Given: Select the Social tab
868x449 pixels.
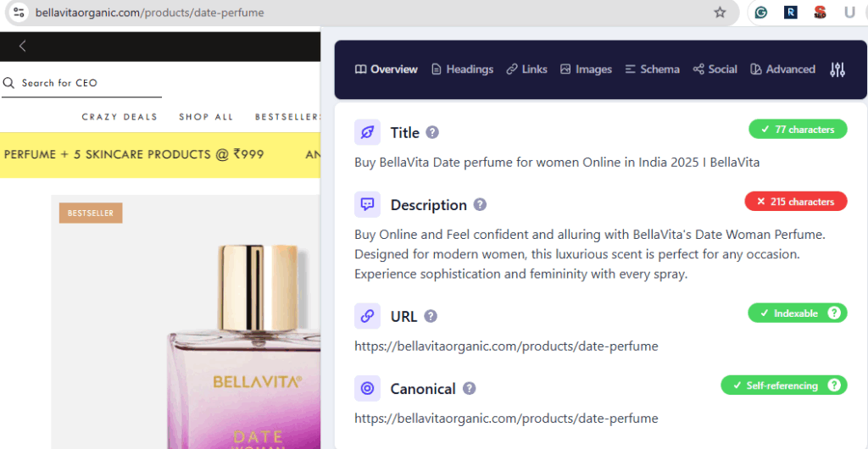Looking at the screenshot, I should (715, 69).
